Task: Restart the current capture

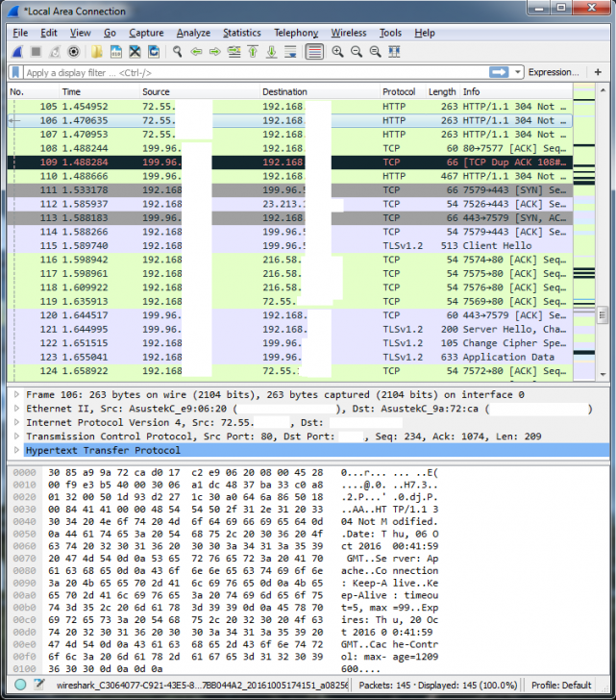Action: (55, 52)
